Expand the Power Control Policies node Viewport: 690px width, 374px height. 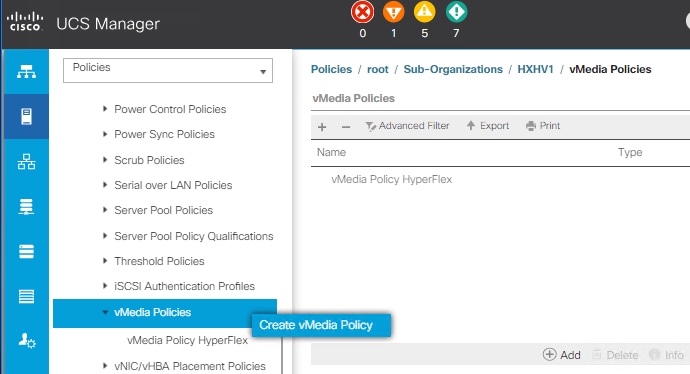click(x=105, y=109)
